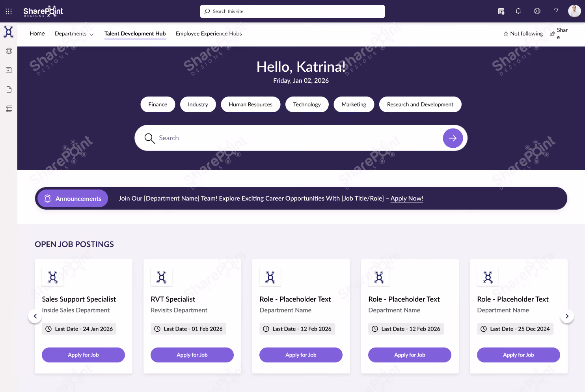Go to the Home nav item
Image resolution: width=585 pixels, height=392 pixels.
pos(37,33)
